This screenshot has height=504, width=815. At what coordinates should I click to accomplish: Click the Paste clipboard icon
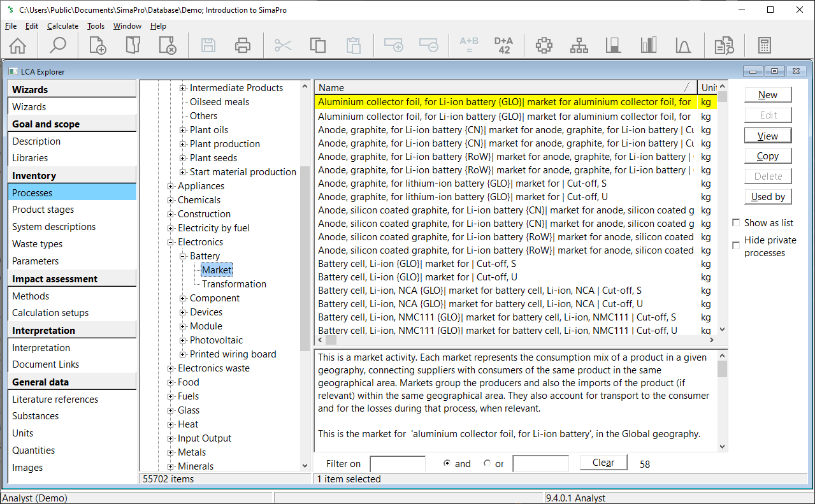353,45
